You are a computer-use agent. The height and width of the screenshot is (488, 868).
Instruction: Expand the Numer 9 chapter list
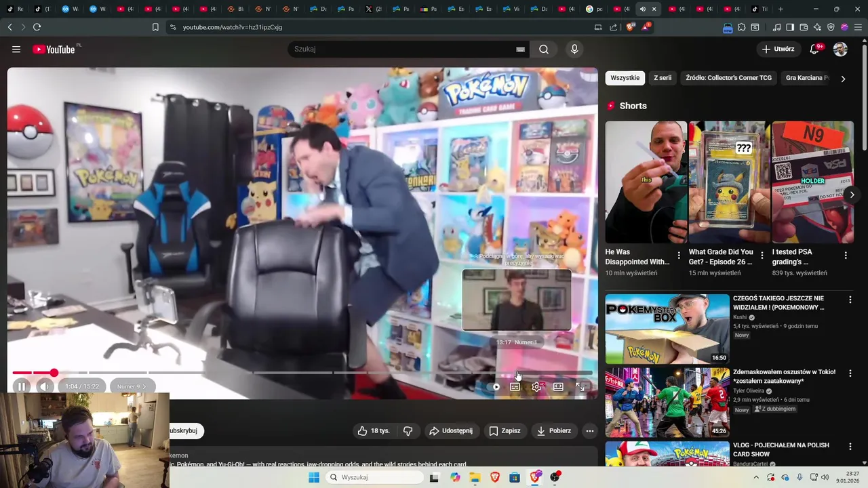132,386
